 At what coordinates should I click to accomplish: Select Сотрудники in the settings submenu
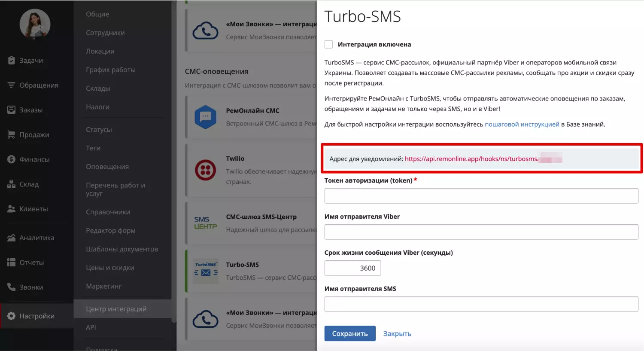click(105, 33)
